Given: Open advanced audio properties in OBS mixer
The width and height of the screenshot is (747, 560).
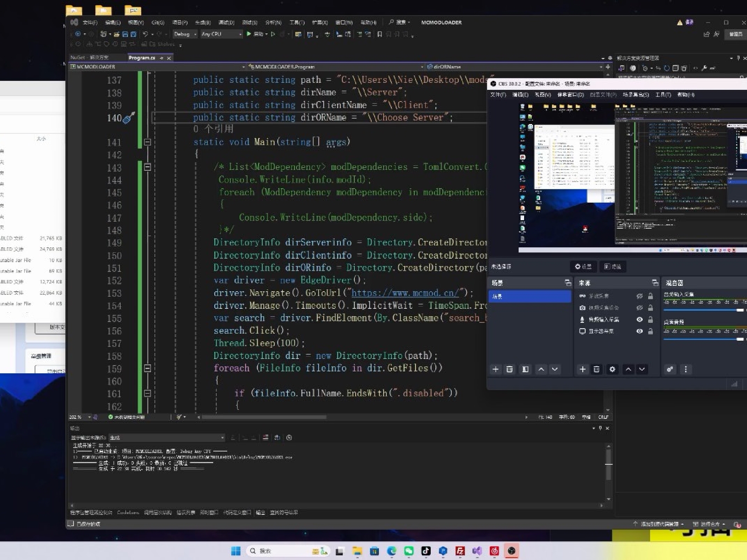Looking at the screenshot, I should pos(670,369).
